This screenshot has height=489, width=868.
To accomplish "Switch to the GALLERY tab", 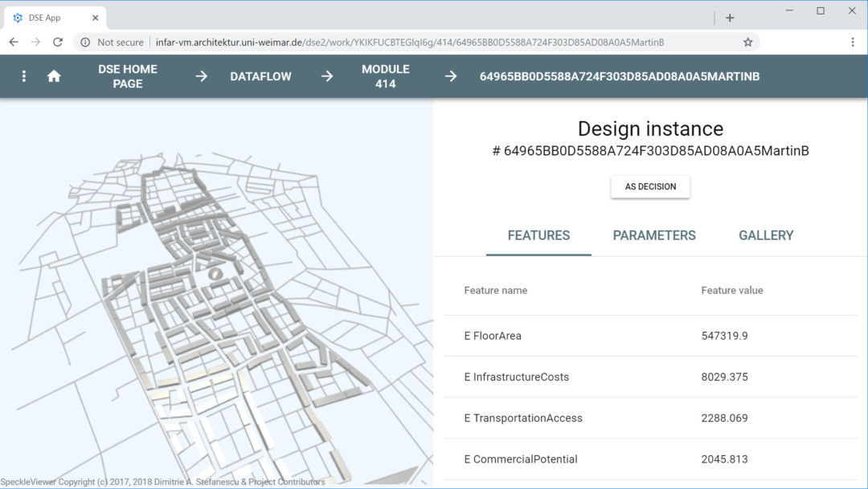I will click(766, 235).
